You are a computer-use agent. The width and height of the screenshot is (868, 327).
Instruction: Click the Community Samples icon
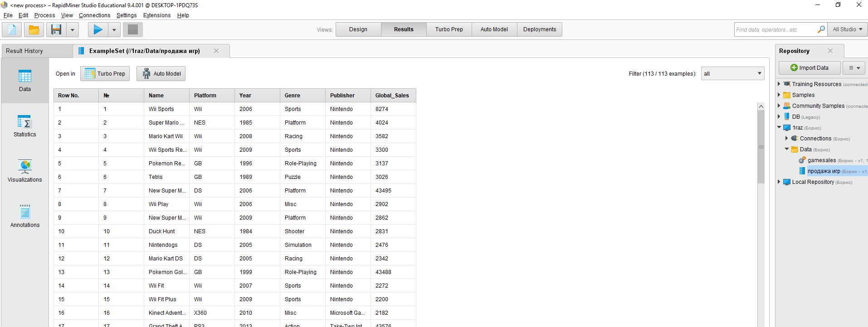(787, 106)
